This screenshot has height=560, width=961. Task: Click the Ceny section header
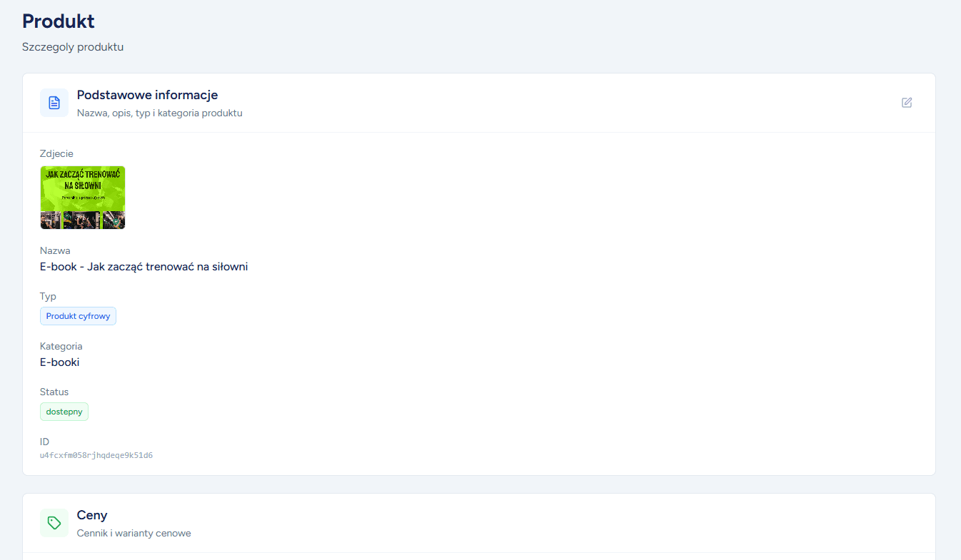pyautogui.click(x=92, y=515)
